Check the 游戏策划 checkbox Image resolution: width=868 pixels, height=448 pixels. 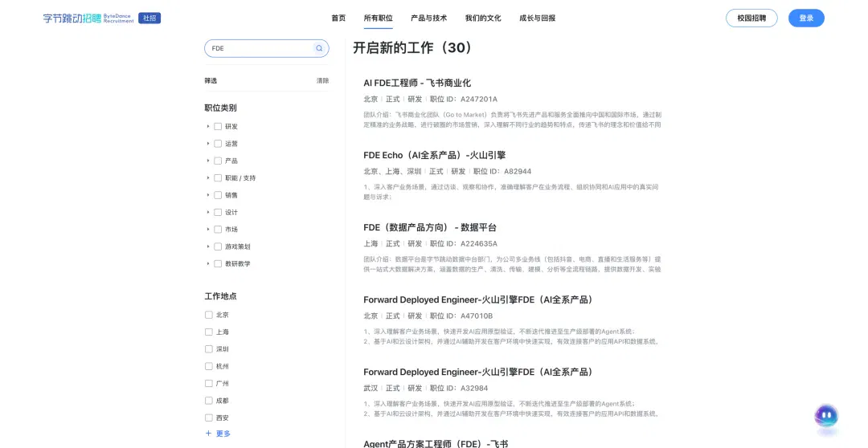coord(218,246)
